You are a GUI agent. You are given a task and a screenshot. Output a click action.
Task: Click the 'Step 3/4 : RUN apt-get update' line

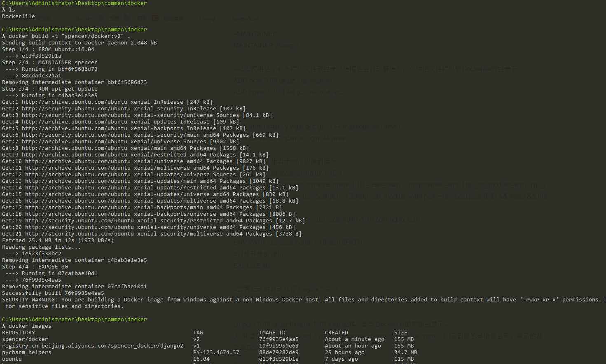[50, 89]
